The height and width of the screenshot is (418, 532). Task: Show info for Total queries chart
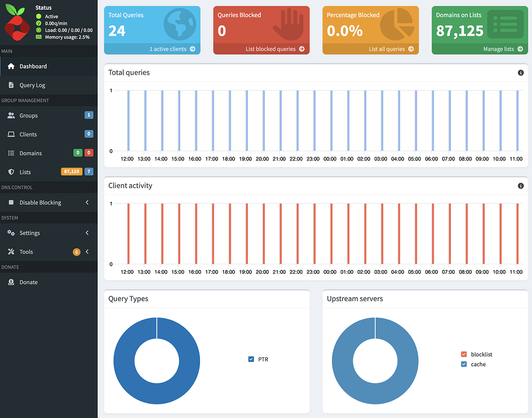[x=521, y=73]
